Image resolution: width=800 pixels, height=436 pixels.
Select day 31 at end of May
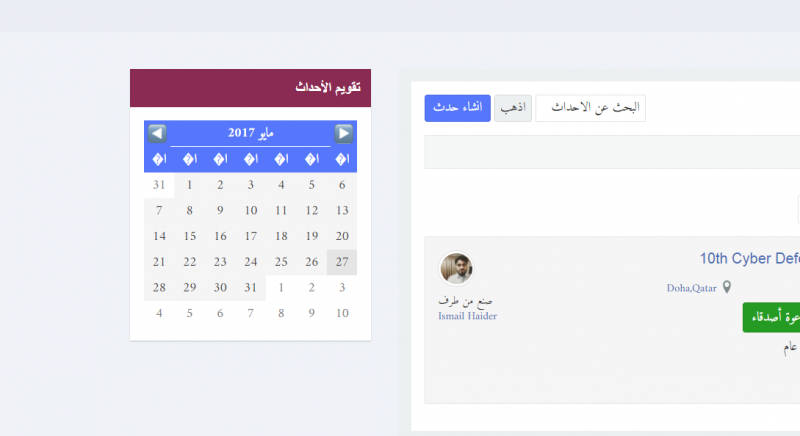coord(251,288)
